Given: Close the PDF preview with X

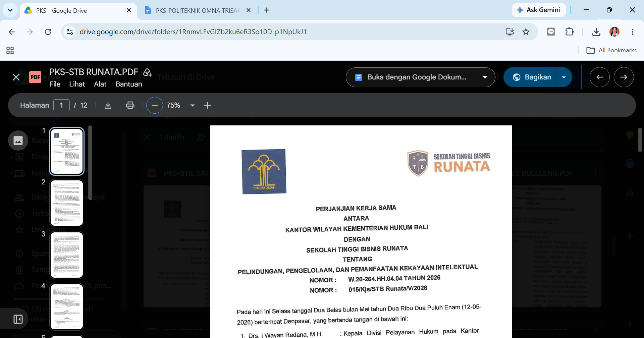Looking at the screenshot, I should [x=16, y=77].
